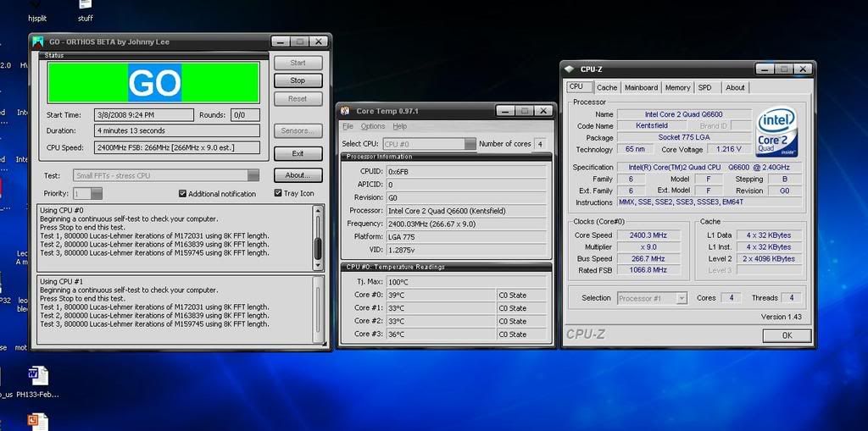Click the Core #3 temperature 36°C value

pos(441,334)
